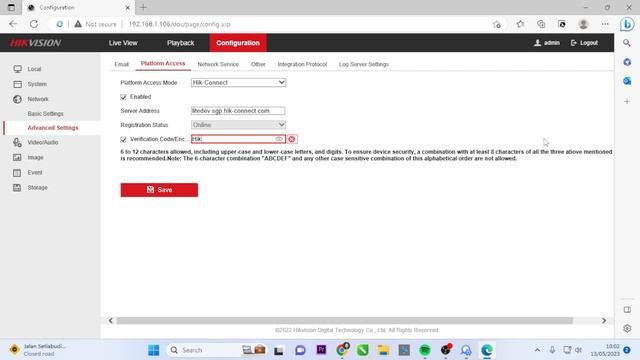Click the Event list icon
This screenshot has width=640, height=360.
click(x=17, y=173)
